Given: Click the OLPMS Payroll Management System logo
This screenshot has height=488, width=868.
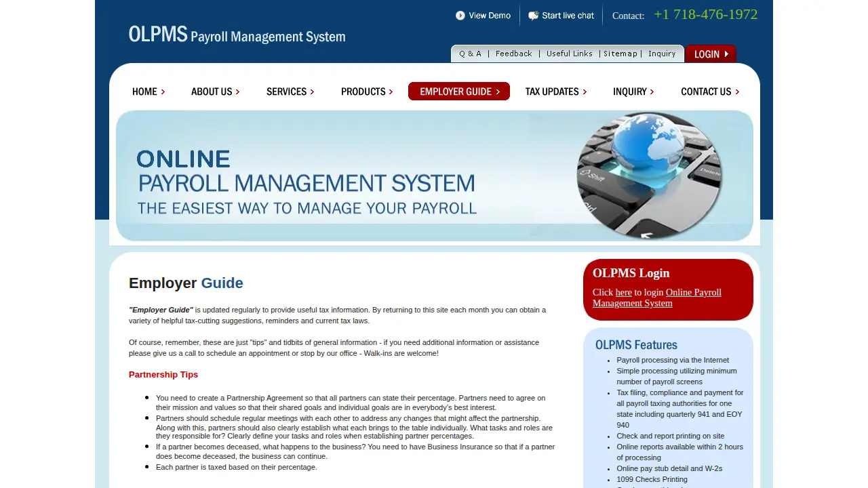Looking at the screenshot, I should [237, 35].
